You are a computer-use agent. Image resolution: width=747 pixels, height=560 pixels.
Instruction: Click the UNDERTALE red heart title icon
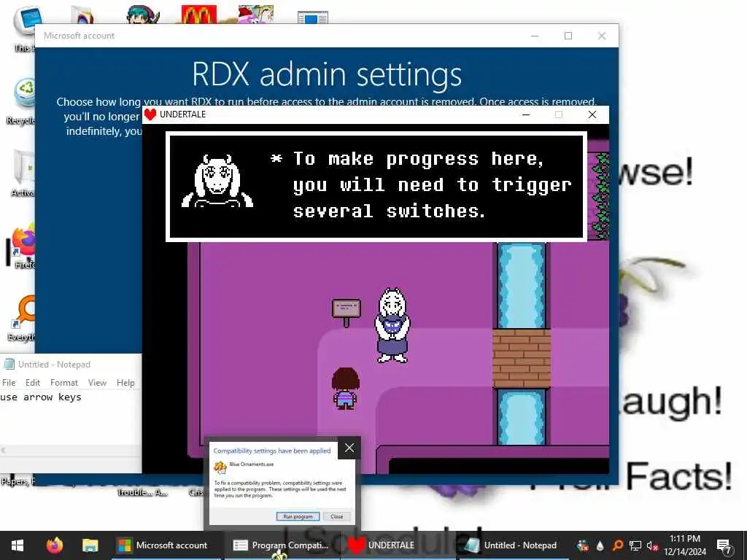[150, 114]
